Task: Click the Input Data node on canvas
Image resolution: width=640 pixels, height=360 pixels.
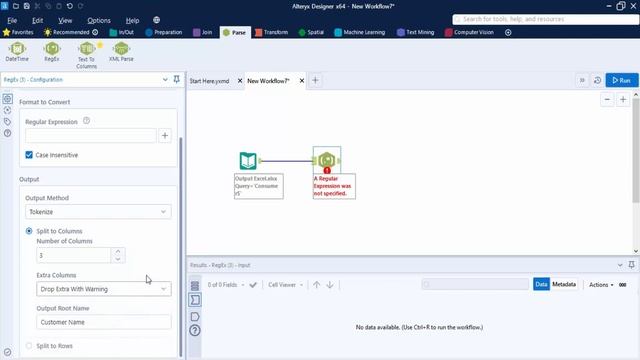Action: [x=248, y=161]
